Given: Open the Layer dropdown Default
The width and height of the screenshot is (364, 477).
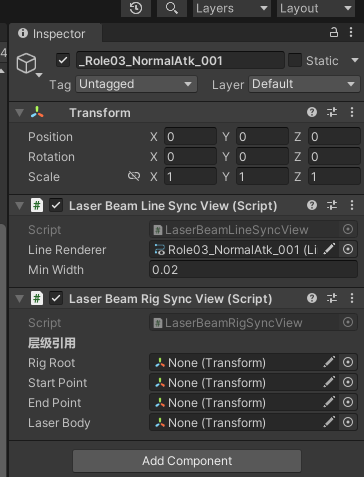Looking at the screenshot, I should point(304,84).
